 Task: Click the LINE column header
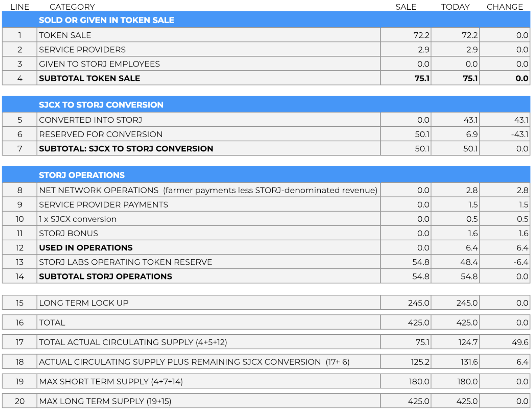coord(20,7)
